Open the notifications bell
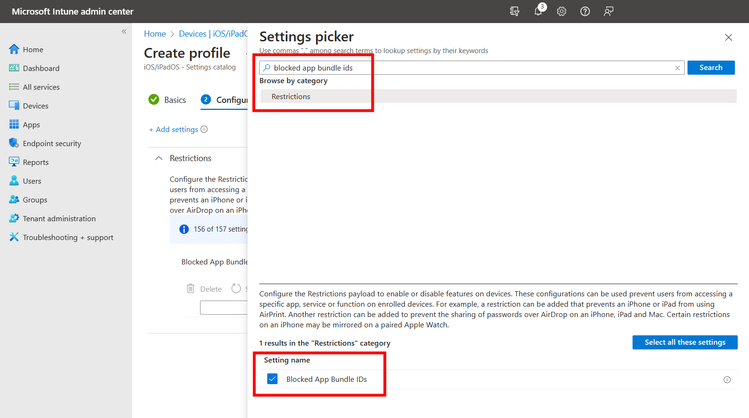Screen dimensions: 749x418 click(538, 11)
